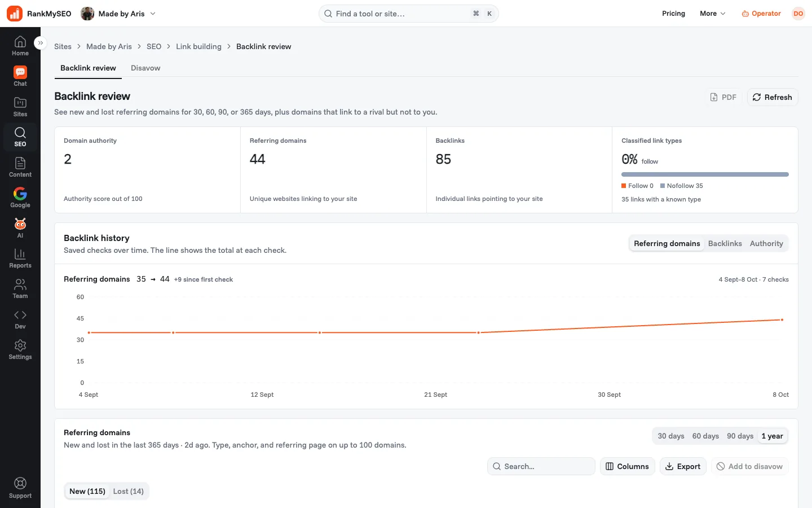Click the Domain authority value 2
Screen dimensions: 812x508
tap(68, 159)
